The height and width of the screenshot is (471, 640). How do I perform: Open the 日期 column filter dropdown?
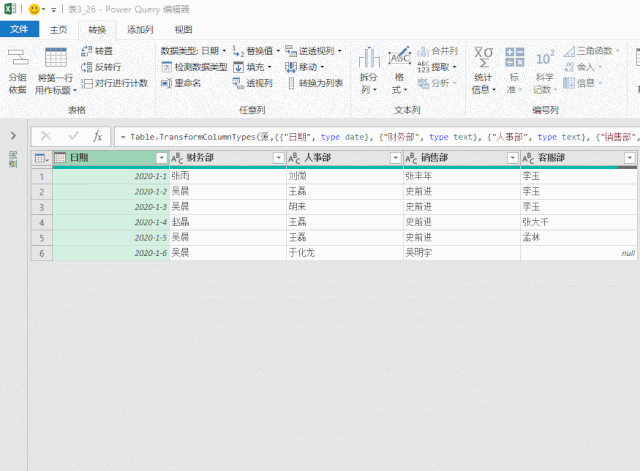(x=162, y=158)
